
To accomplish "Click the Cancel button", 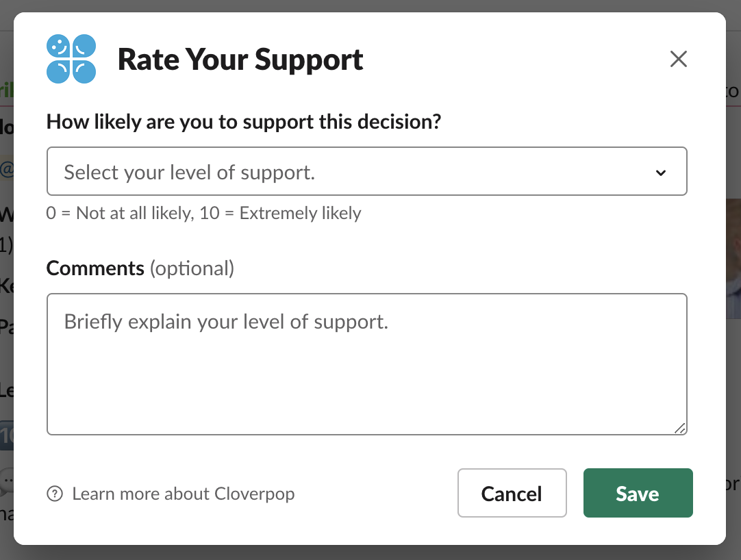I will pos(512,493).
